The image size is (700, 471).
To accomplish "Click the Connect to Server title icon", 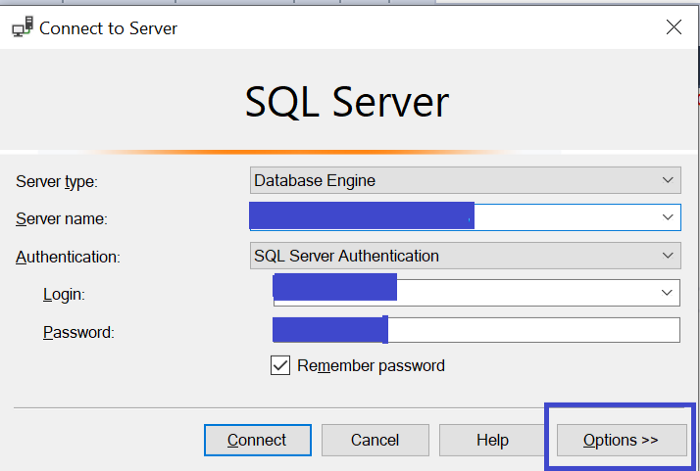I will 22,27.
